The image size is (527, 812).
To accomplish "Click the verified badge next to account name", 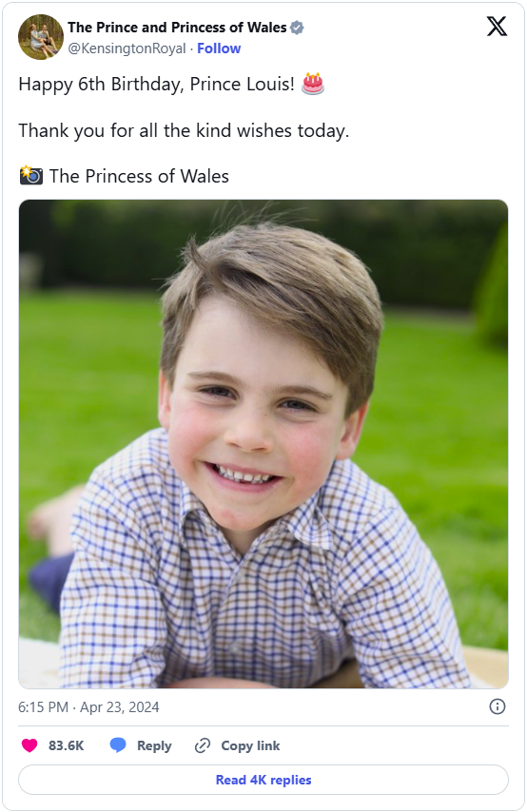I will 297,28.
